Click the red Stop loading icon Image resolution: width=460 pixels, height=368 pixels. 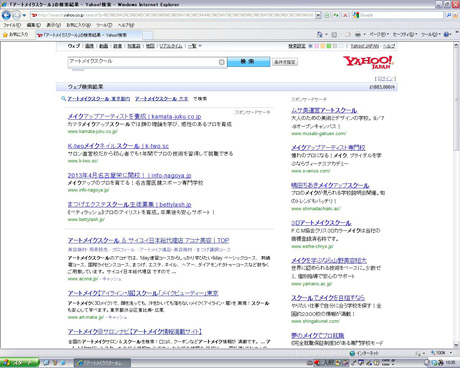coord(345,15)
